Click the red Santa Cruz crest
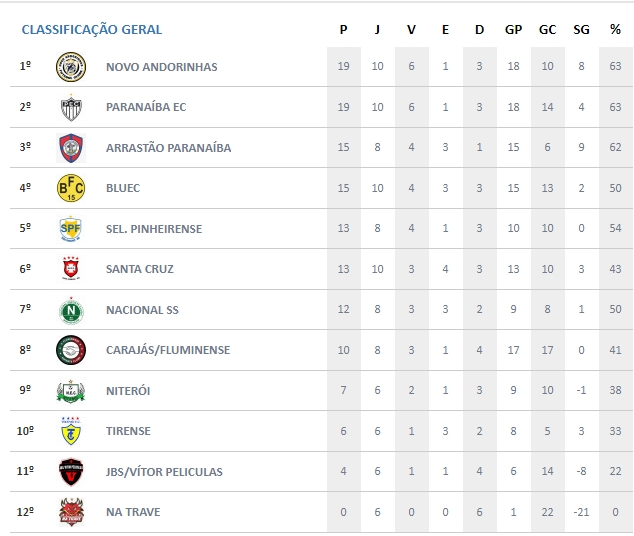Image resolution: width=634 pixels, height=536 pixels. tap(71, 269)
